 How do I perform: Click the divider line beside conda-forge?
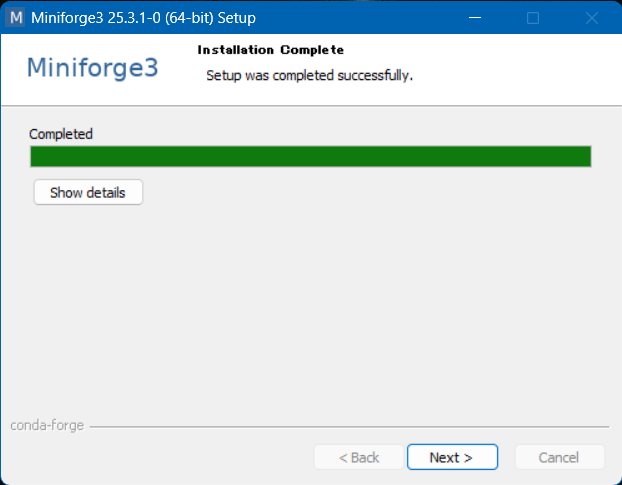pyautogui.click(x=350, y=426)
